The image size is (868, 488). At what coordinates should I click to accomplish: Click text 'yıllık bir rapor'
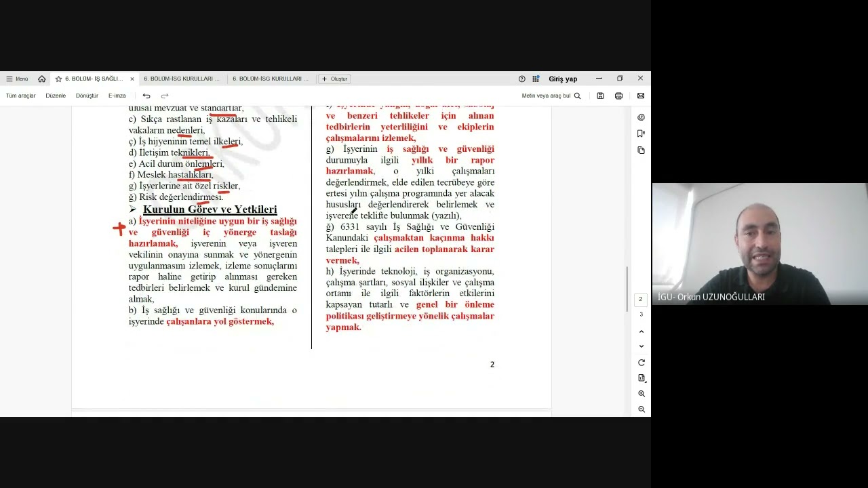453,160
